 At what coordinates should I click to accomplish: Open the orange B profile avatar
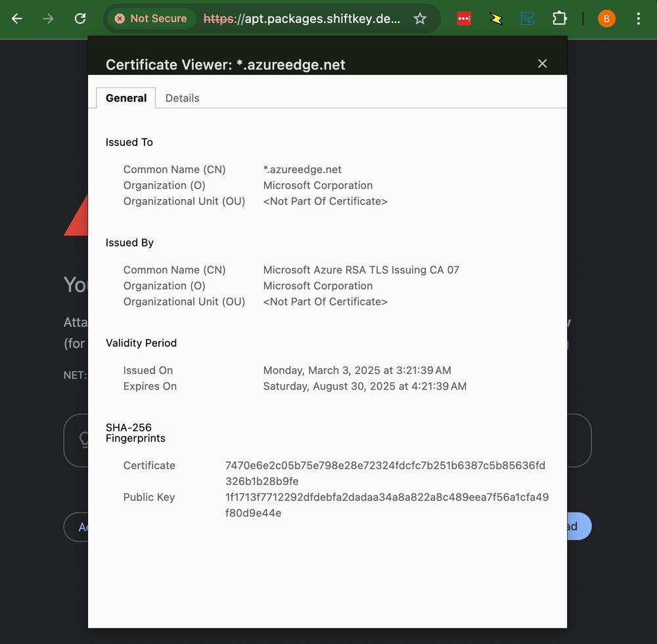click(606, 18)
